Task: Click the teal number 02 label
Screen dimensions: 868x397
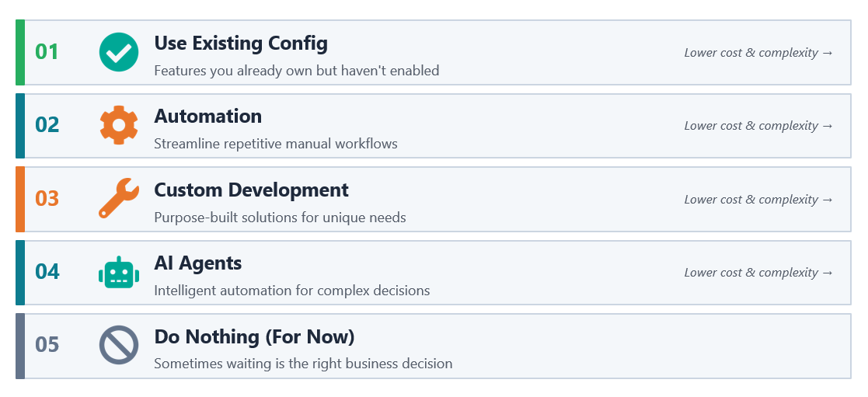Action: [47, 125]
